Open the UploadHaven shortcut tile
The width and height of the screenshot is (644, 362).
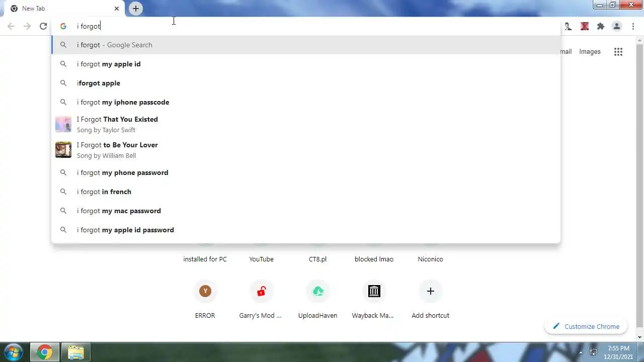pyautogui.click(x=317, y=300)
